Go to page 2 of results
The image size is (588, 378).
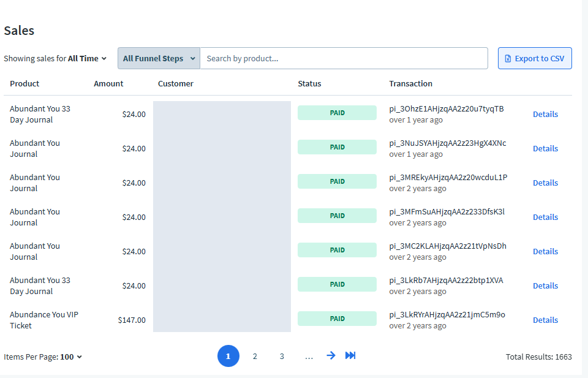[255, 356]
